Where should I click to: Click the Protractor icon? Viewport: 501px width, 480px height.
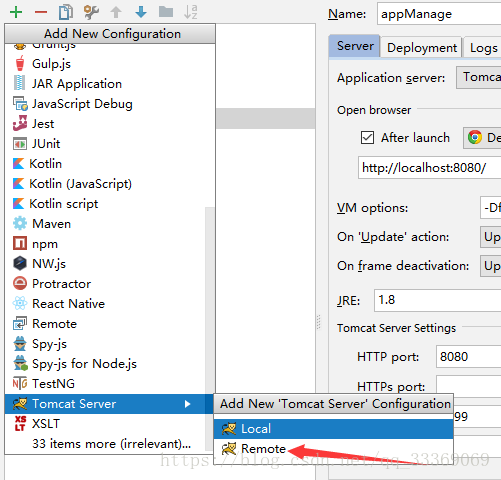click(20, 284)
